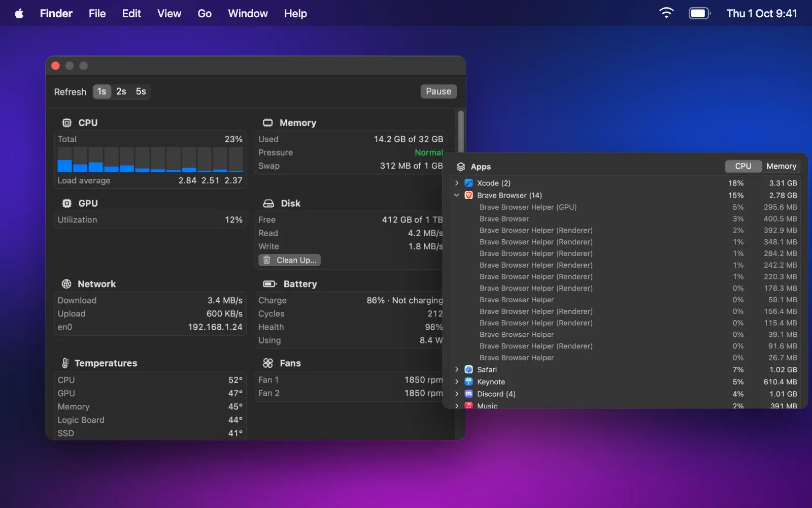
Task: Click the GPU chip icon
Action: coord(66,203)
